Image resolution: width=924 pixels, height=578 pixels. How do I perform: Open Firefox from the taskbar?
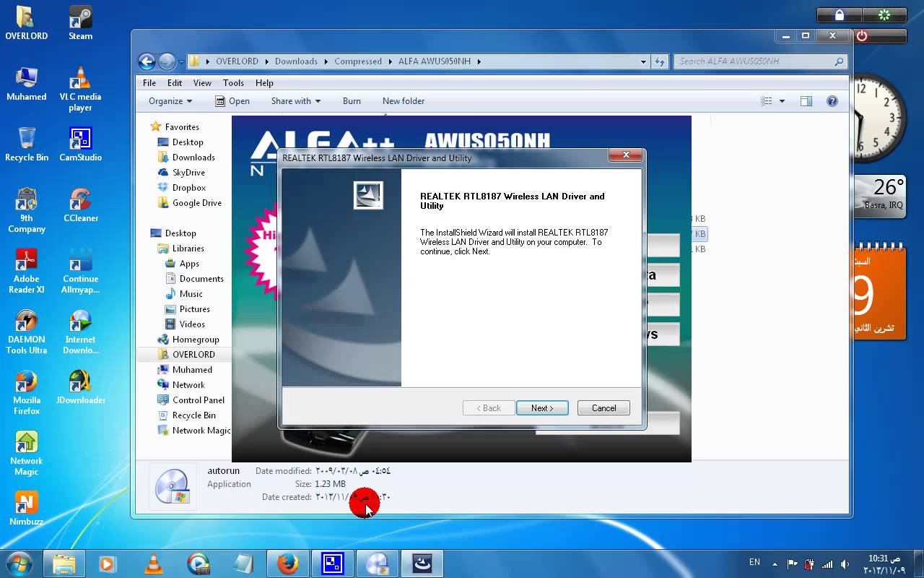288,564
